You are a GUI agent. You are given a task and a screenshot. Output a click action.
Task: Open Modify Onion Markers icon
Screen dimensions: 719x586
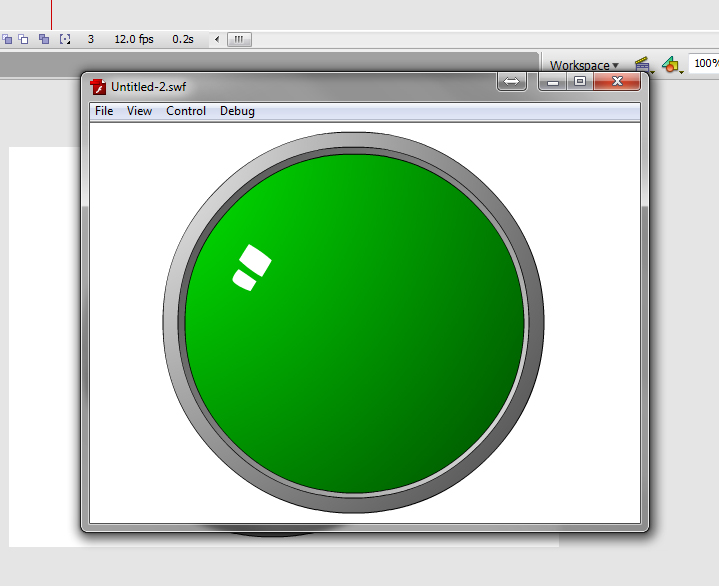[65, 39]
